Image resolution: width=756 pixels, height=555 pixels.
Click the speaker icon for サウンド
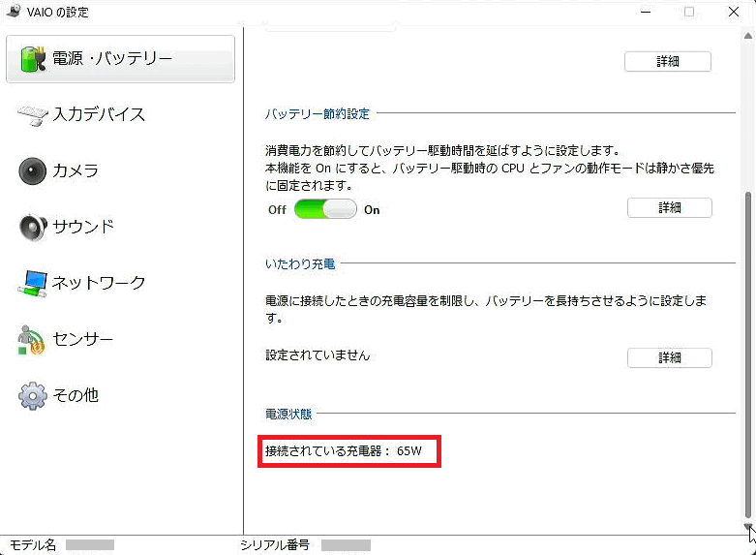[x=33, y=227]
